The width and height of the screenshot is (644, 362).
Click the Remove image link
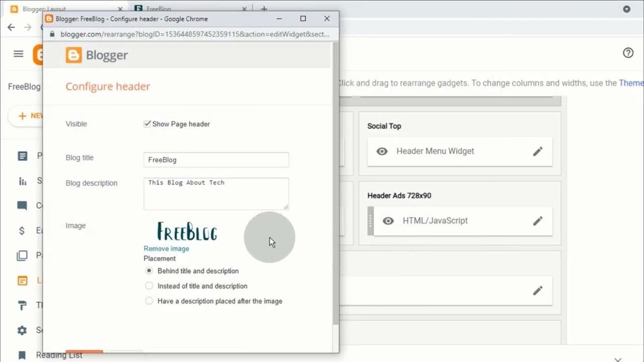pyautogui.click(x=167, y=248)
